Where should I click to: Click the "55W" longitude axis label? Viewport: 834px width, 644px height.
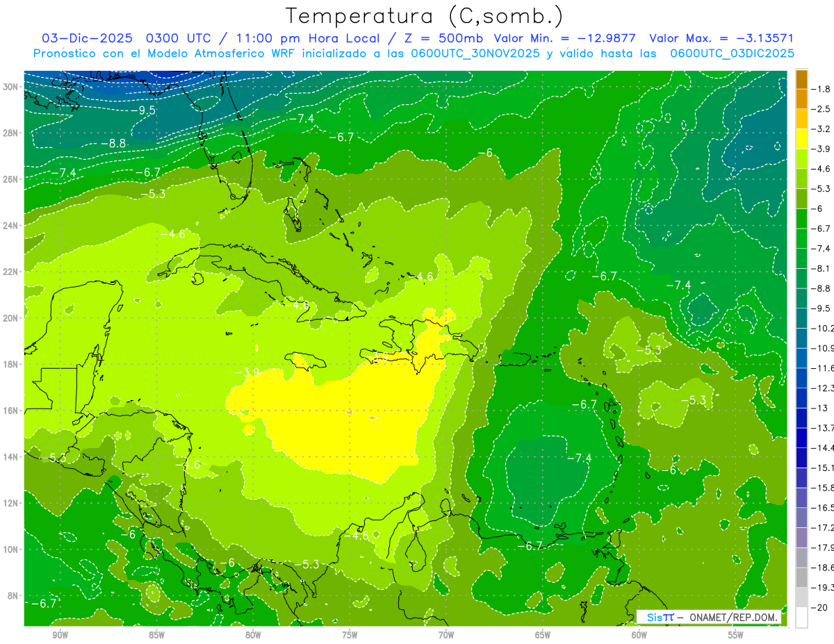736,635
